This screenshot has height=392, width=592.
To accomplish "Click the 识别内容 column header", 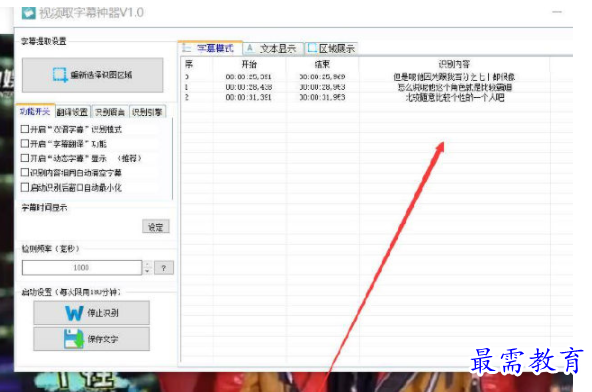I will coord(454,64).
